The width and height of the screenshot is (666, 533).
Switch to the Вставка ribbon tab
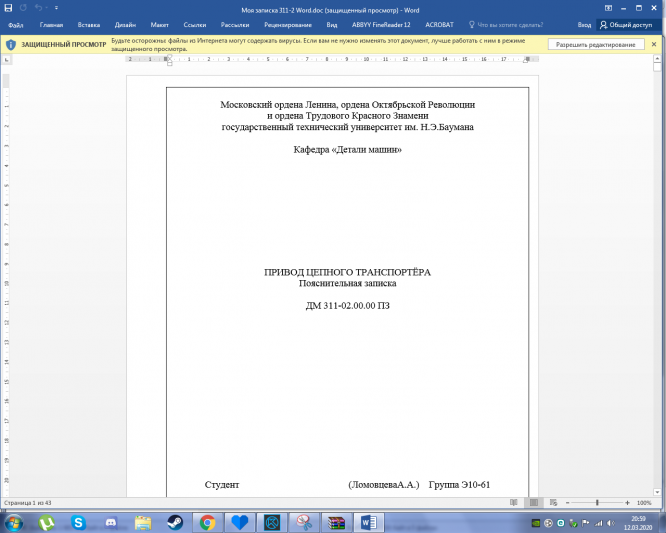[x=89, y=25]
